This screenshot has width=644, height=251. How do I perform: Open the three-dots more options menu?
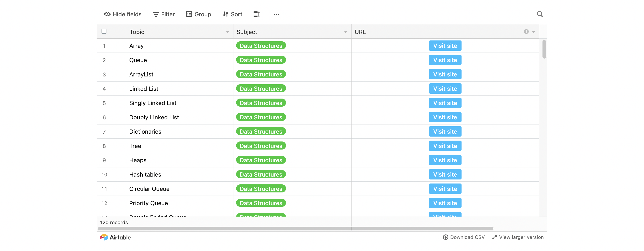(276, 14)
